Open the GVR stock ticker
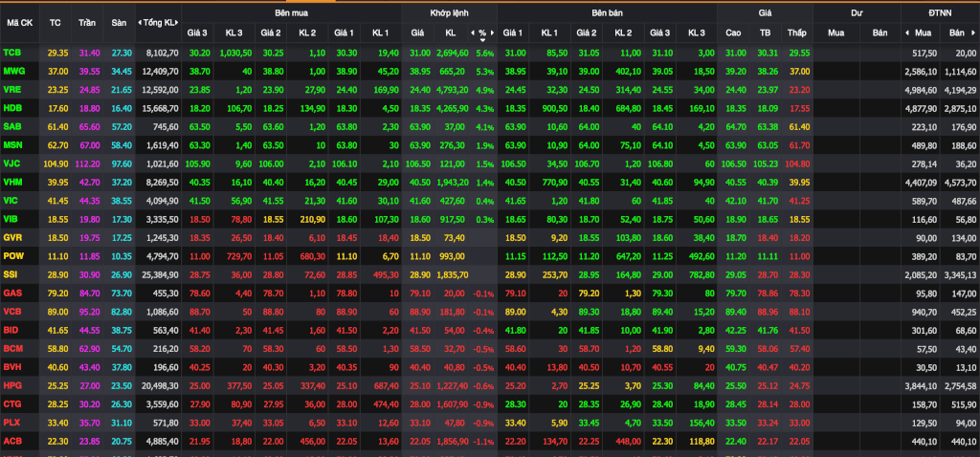980x457 pixels. tap(11, 238)
